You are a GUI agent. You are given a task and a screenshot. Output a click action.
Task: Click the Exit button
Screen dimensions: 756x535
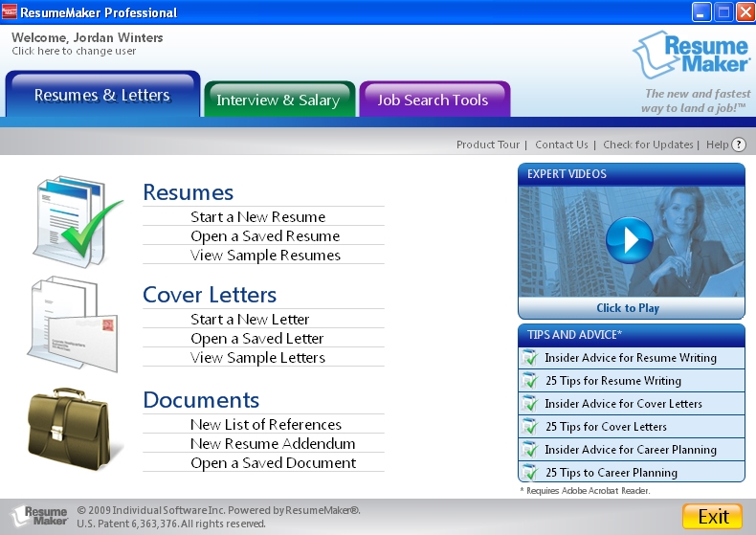point(713,516)
